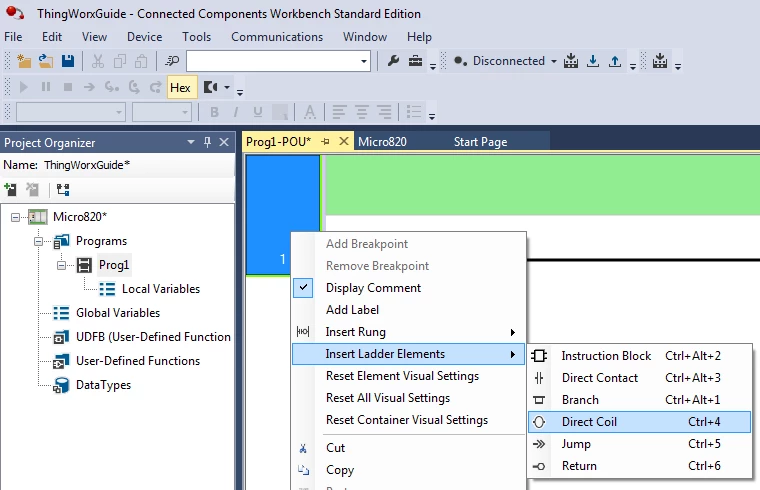This screenshot has width=760, height=490.
Task: Switch to the Micro820 tab
Action: (382, 142)
